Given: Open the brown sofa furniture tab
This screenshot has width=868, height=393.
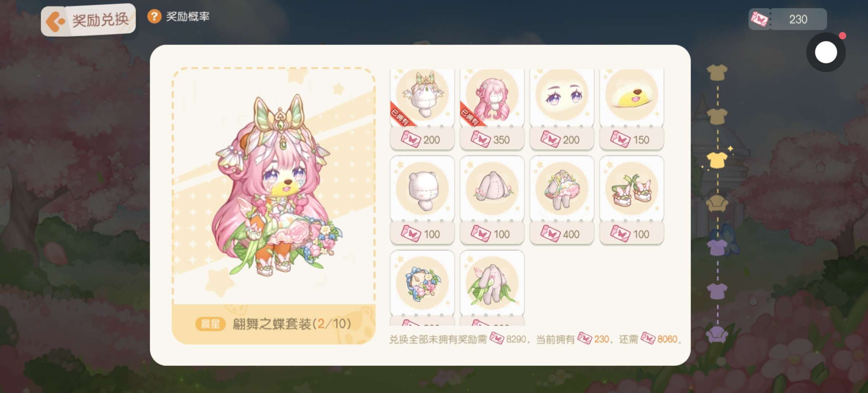Looking at the screenshot, I should point(717,203).
